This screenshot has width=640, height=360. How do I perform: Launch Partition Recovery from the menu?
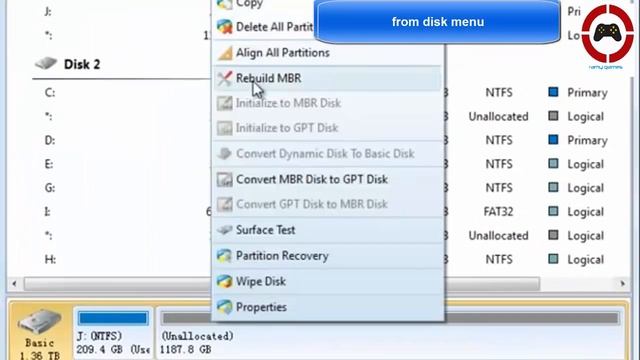coord(327,256)
